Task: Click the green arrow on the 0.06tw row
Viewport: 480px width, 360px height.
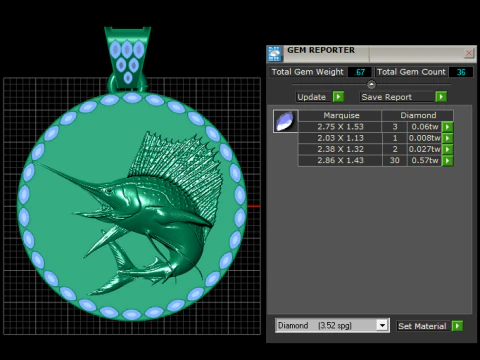Action: (447, 127)
